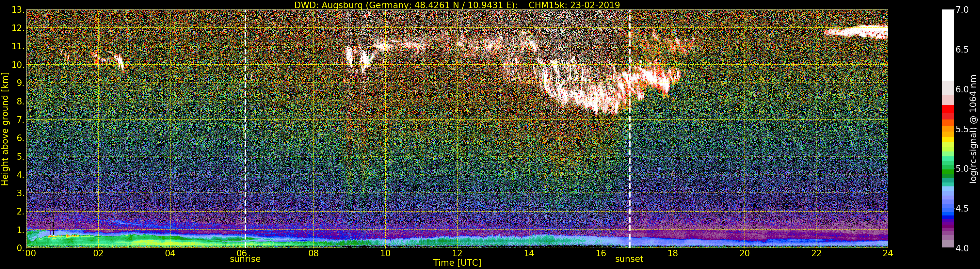Image resolution: width=980 pixels, height=269 pixels.
Task: Click the '1.' height axis tick label
Action: coord(21,229)
